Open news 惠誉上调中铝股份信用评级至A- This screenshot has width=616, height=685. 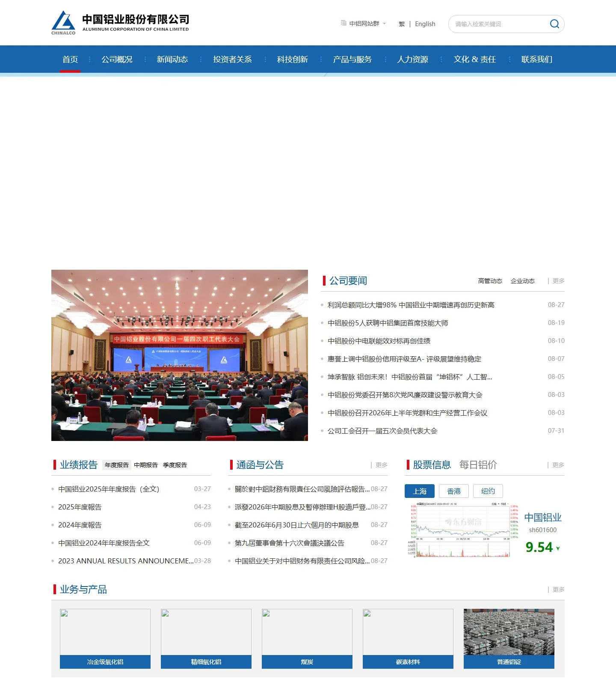coord(404,359)
